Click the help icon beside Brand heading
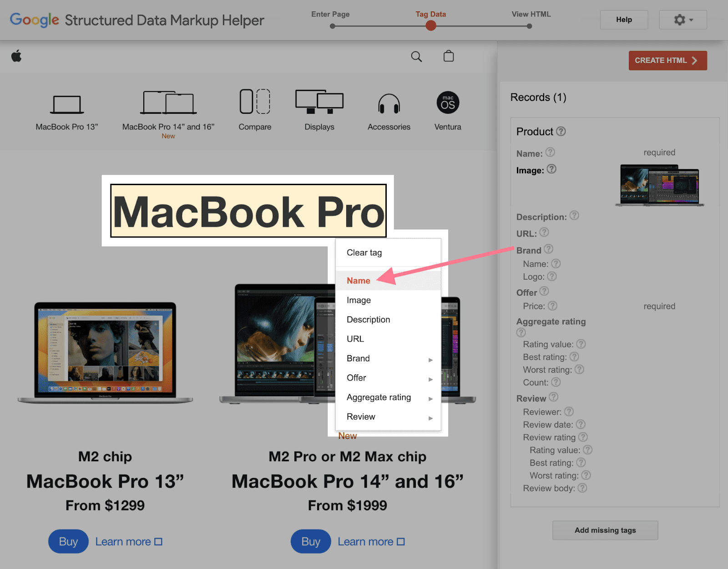The image size is (728, 569). point(549,249)
